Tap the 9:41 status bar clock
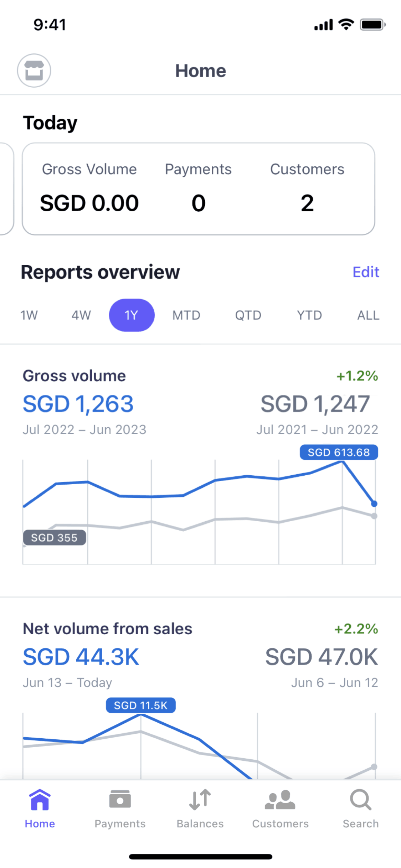This screenshot has height=868, width=401. pos(50,25)
